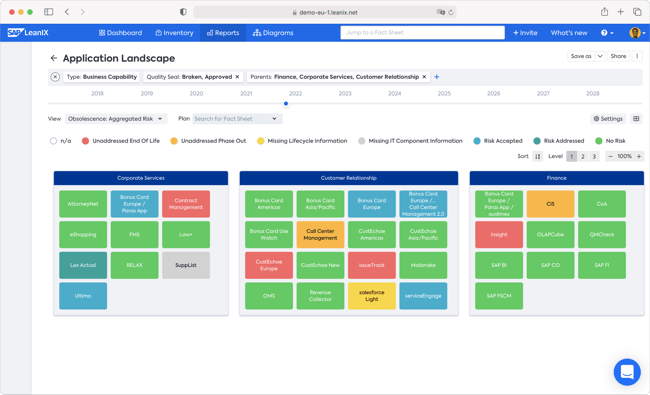The height and width of the screenshot is (395, 650).
Task: Toggle Risk Accepted legend
Action: tap(498, 141)
